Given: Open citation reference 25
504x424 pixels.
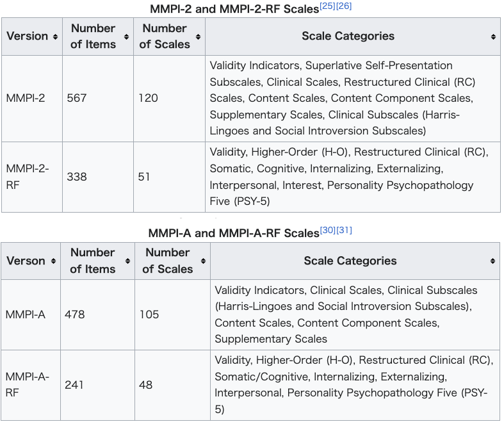Looking at the screenshot, I should point(327,6).
